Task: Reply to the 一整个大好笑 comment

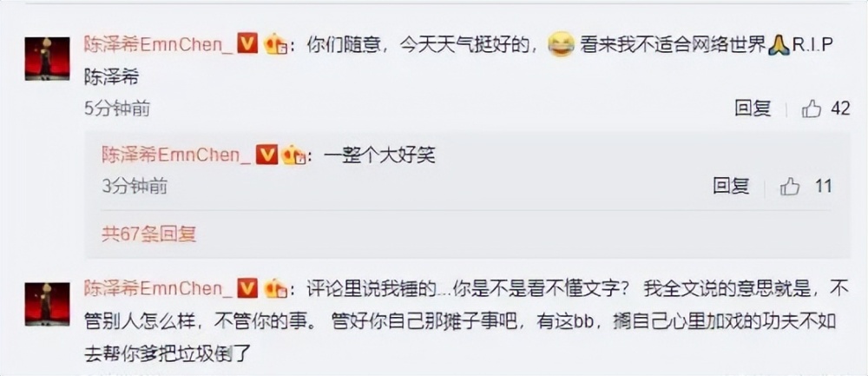Action: coord(731,186)
